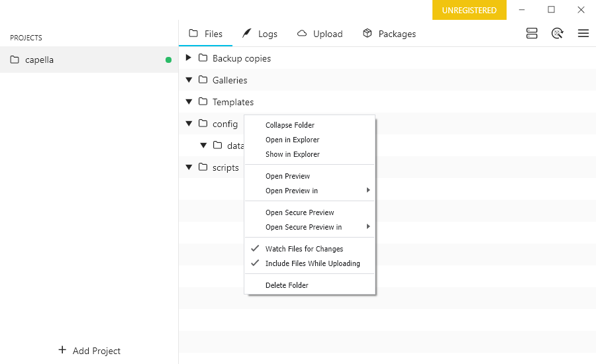
Task: Click the Backup copies folder icon
Action: coord(203,58)
